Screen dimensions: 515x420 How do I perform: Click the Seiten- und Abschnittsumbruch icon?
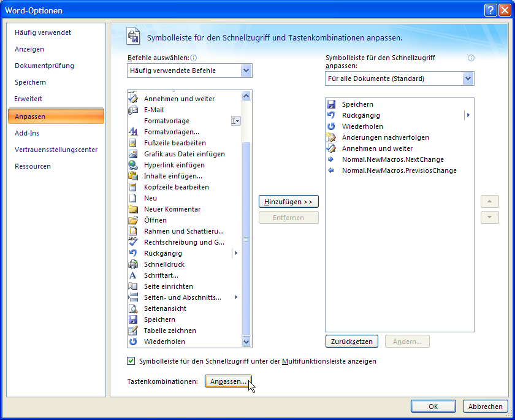pos(133,297)
